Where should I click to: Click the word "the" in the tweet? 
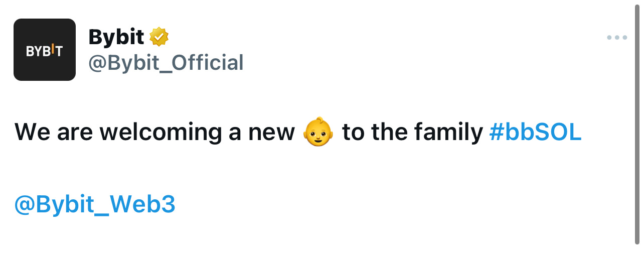click(390, 132)
